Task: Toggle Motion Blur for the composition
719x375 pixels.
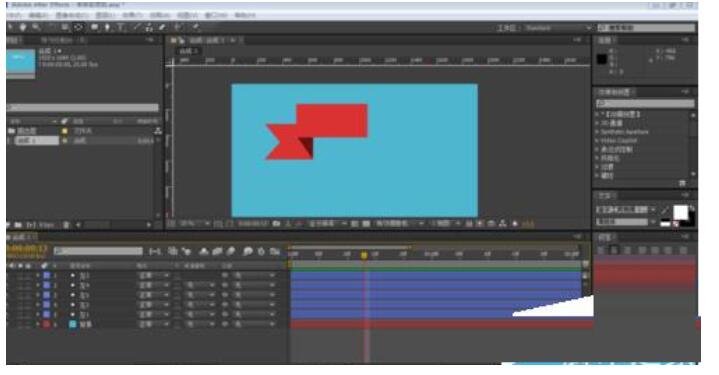Action: click(x=231, y=251)
